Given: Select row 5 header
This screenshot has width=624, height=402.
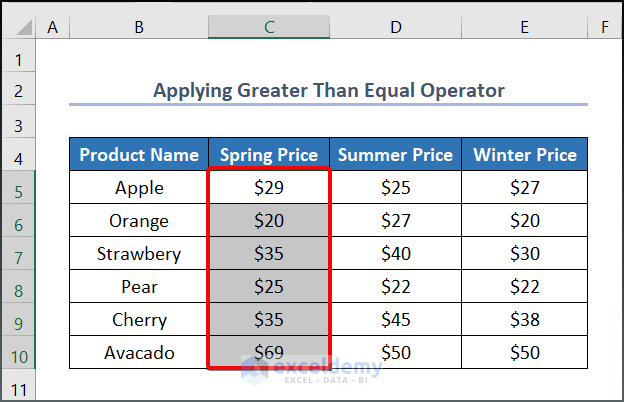Looking at the screenshot, I should tap(18, 188).
